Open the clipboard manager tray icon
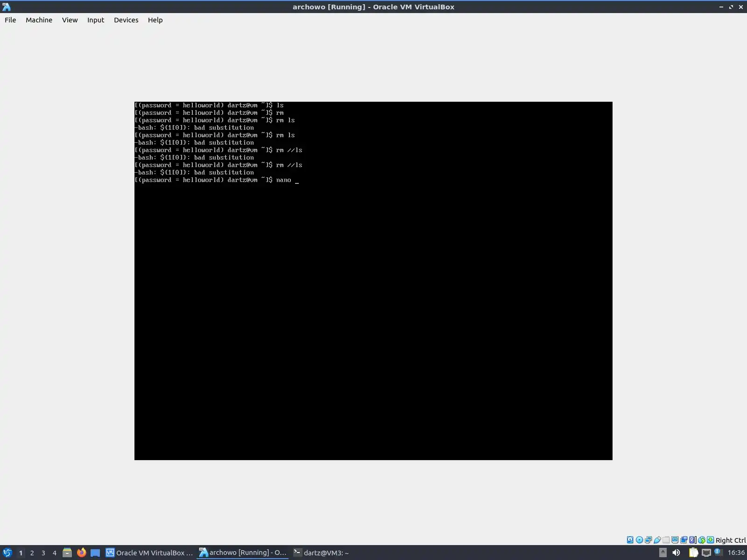This screenshot has height=560, width=747. pos(693,553)
